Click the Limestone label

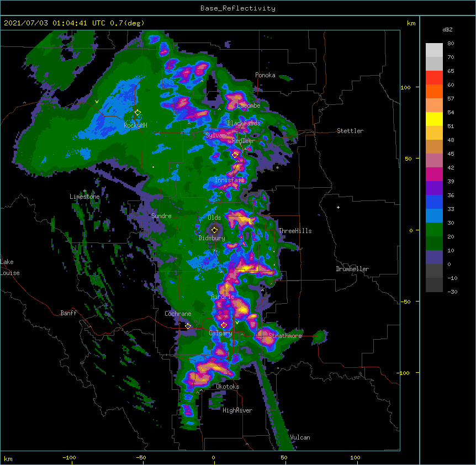[84, 197]
